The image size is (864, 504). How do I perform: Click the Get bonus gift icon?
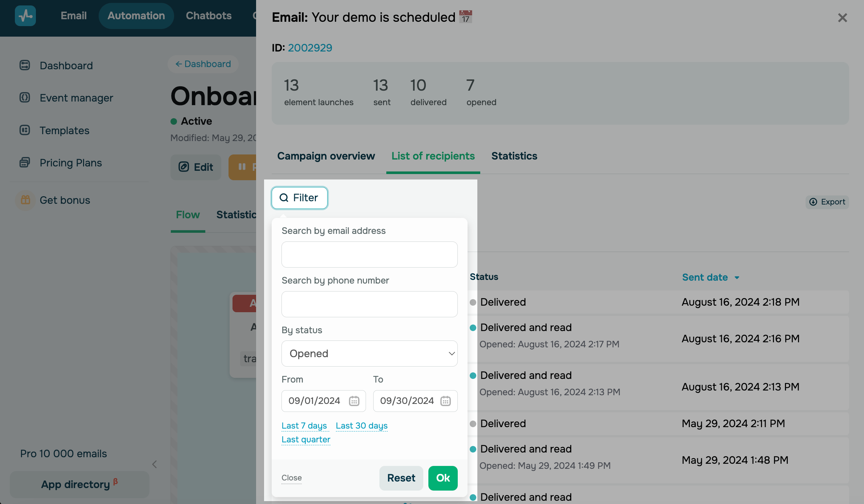coord(25,200)
